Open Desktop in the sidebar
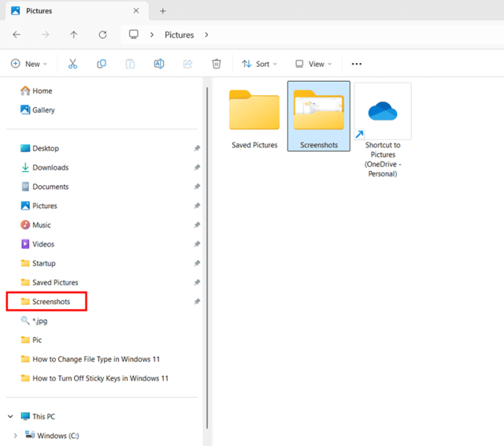This screenshot has height=446, width=504. point(39,148)
